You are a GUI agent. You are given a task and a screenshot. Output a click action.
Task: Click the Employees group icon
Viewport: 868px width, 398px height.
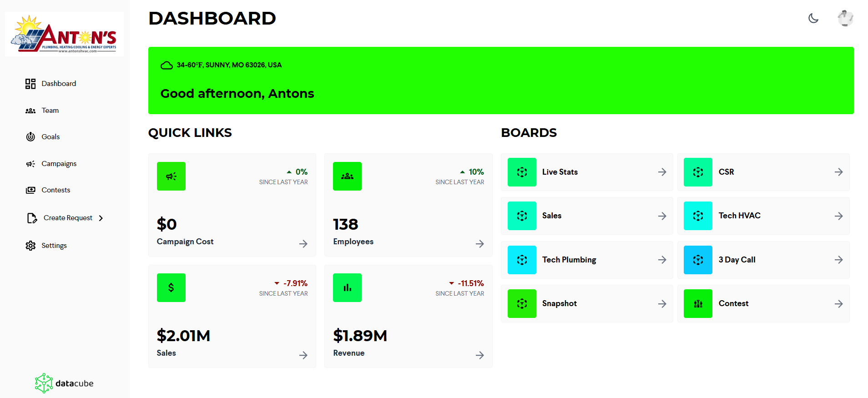click(347, 176)
